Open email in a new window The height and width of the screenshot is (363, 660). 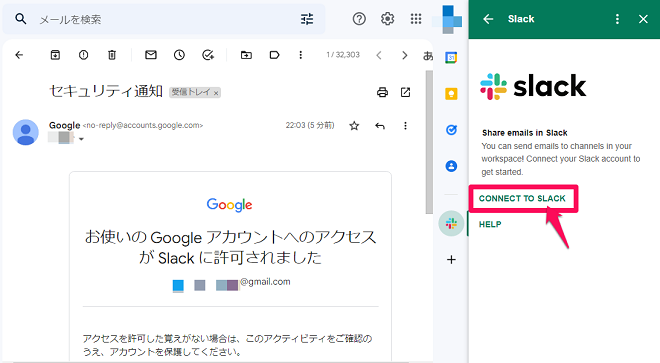pos(405,92)
